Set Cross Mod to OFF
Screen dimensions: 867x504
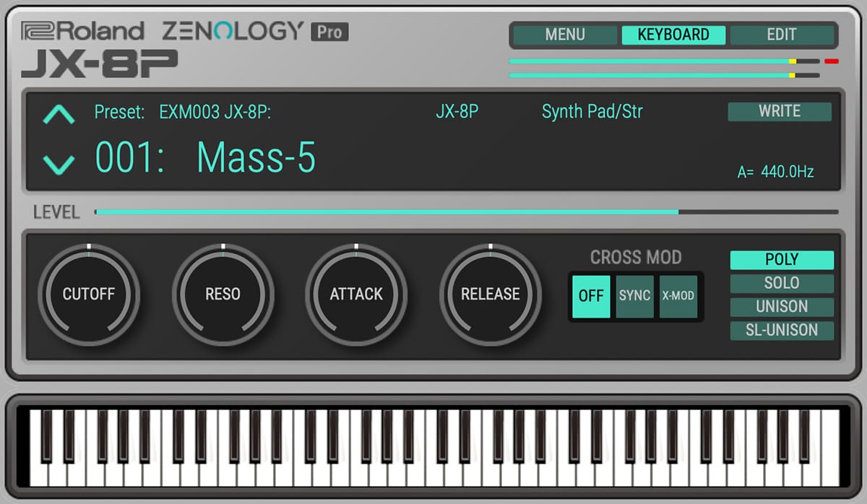coord(591,296)
